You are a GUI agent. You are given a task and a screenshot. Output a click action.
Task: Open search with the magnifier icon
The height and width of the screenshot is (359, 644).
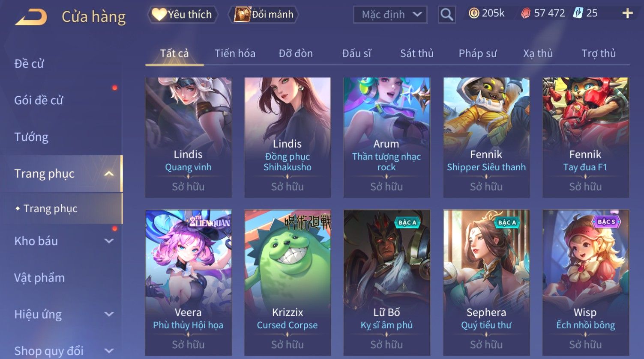[446, 15]
